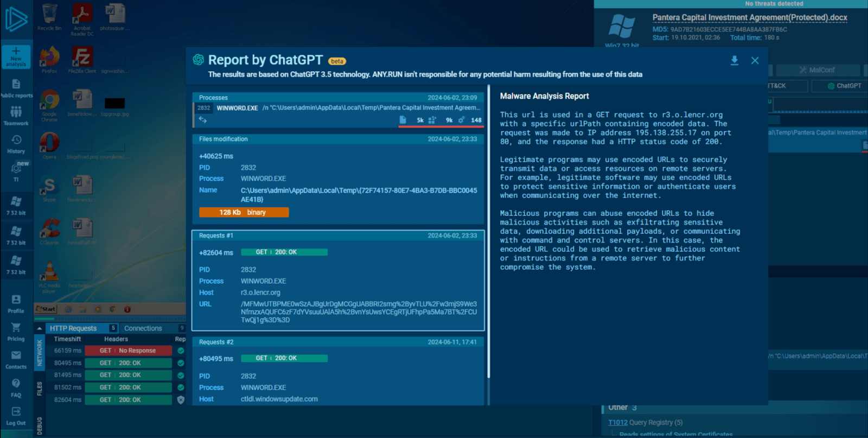Click the beta badge next to report title
Screen dimensions: 868x438
pos(337,61)
